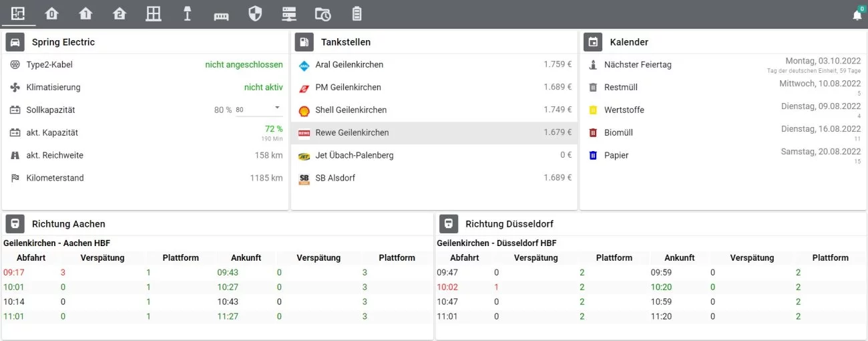Click the yellow Wertstoffe bin icon

tap(592, 110)
